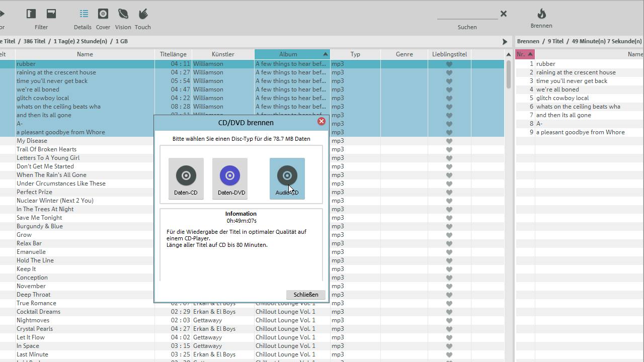Viewport: 644px width, 362px height.
Task: Expand the side panel arrow next to Brennen
Action: (x=505, y=42)
